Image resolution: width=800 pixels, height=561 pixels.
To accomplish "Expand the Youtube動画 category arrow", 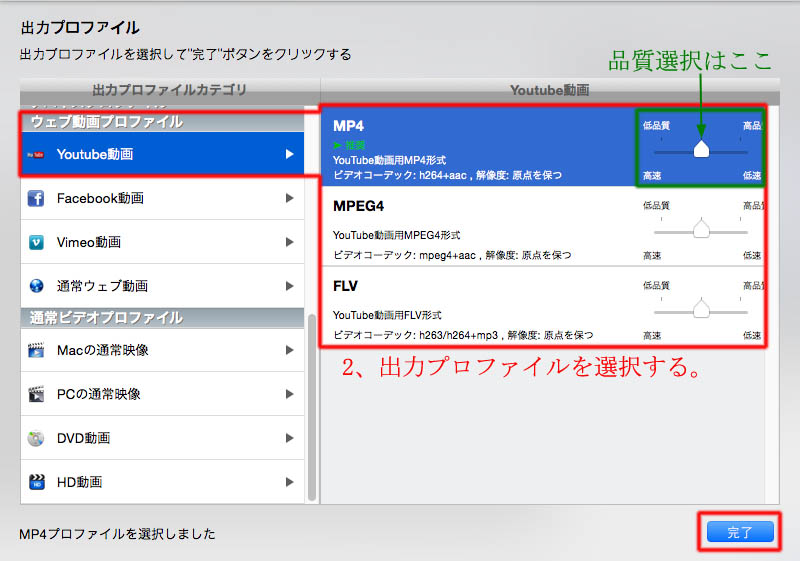I will (x=289, y=154).
